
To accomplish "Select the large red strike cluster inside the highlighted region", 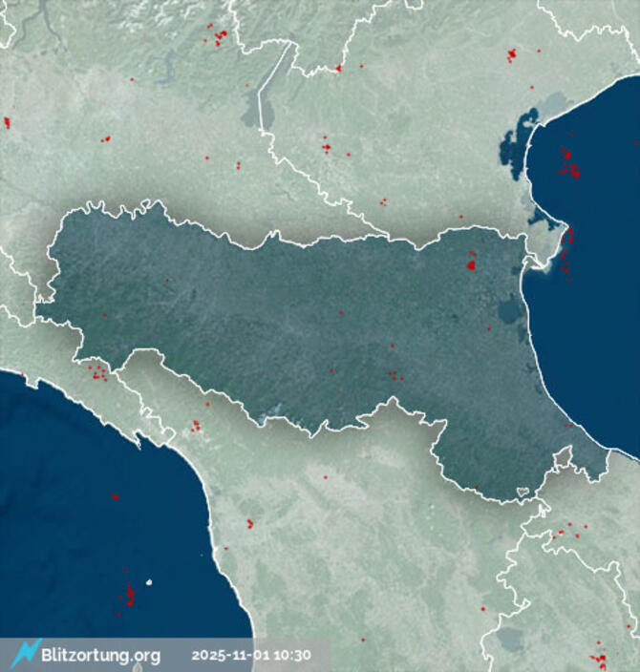I will 471,263.
